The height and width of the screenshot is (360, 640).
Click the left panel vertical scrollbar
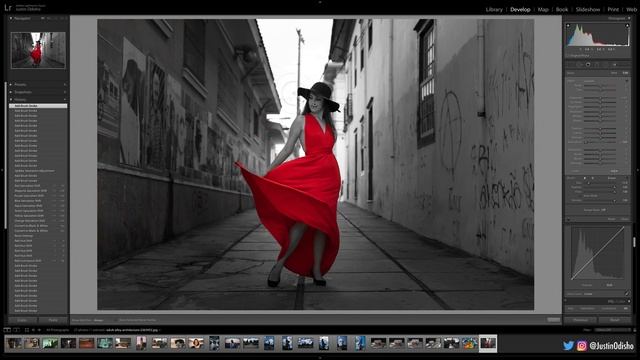[x=6, y=155]
